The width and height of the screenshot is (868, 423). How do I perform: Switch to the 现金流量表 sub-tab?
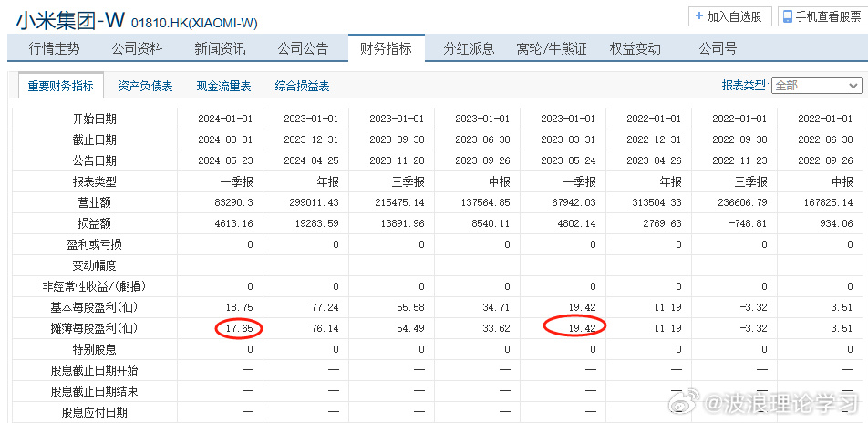click(x=223, y=87)
